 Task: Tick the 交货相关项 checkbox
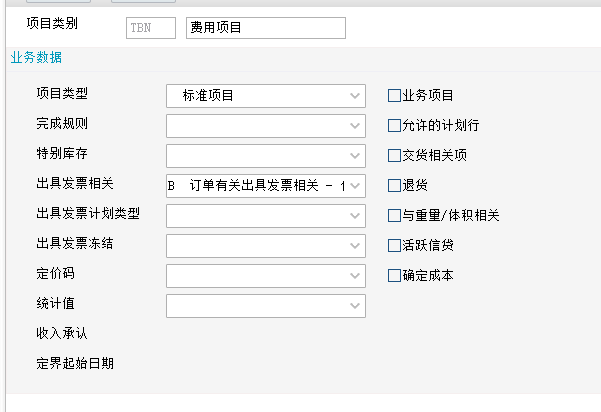(x=394, y=156)
